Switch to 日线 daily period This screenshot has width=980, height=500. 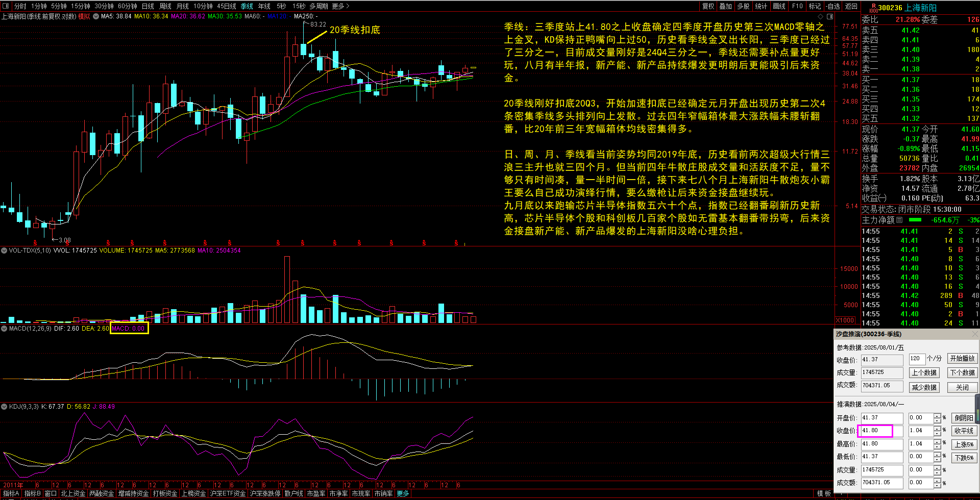(148, 6)
